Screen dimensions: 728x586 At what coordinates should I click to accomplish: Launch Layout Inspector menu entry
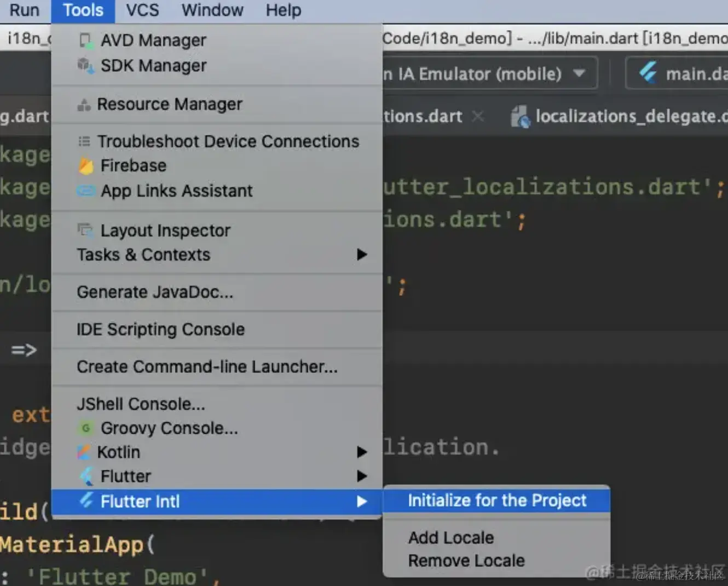[217, 231]
